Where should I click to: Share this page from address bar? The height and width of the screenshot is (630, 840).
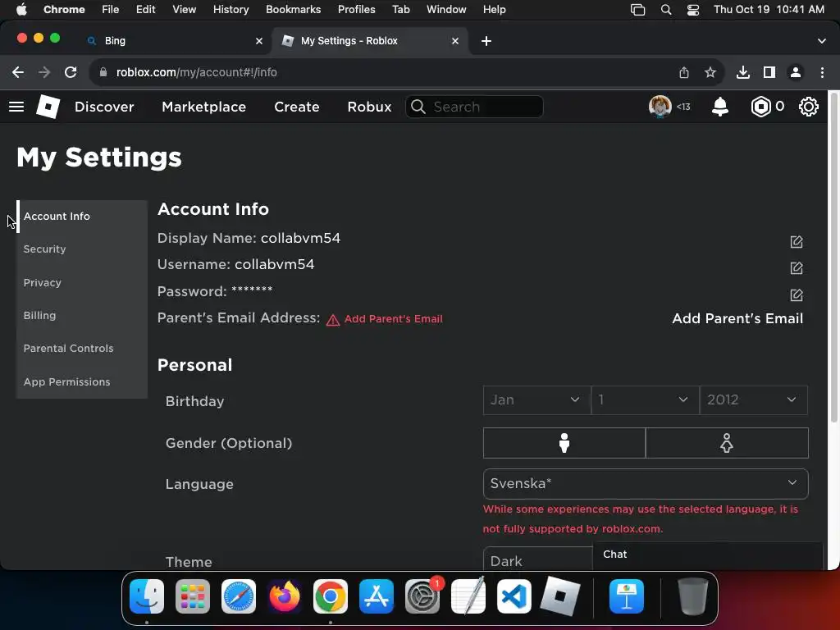[x=684, y=72]
